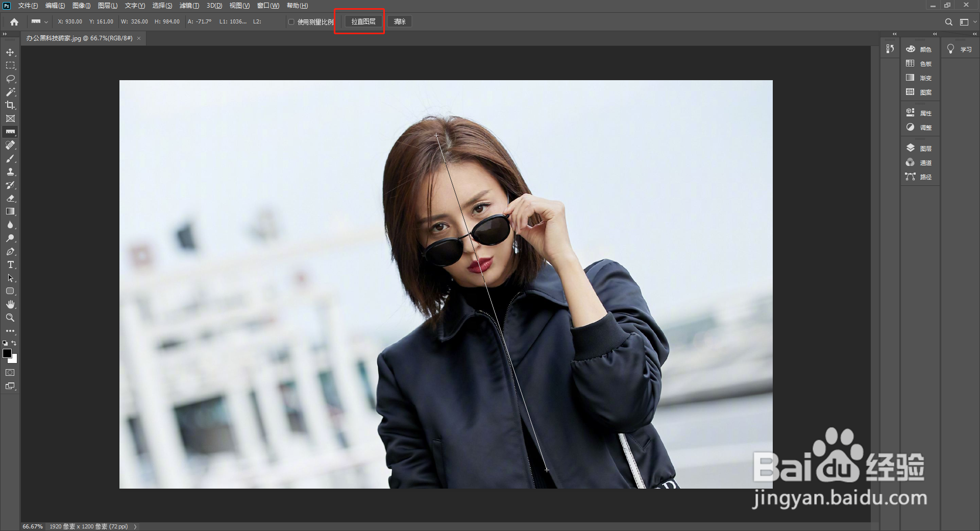Enable the 使用测量比例 checkbox
980x531 pixels.
tap(291, 22)
